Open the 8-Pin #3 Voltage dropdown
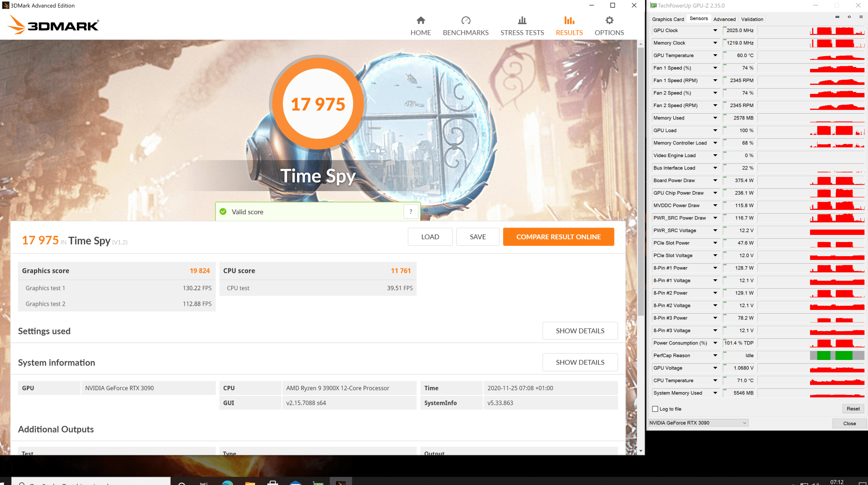 [x=715, y=331]
